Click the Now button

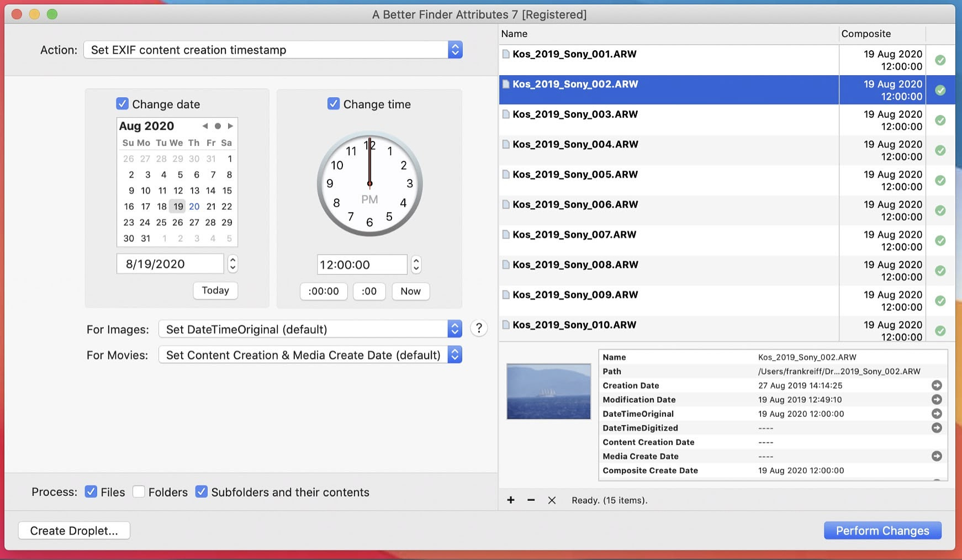pos(410,291)
